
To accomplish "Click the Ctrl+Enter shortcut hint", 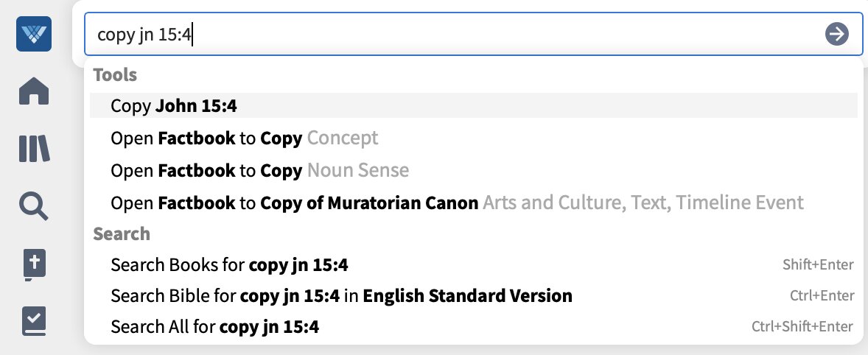I will [x=822, y=296].
